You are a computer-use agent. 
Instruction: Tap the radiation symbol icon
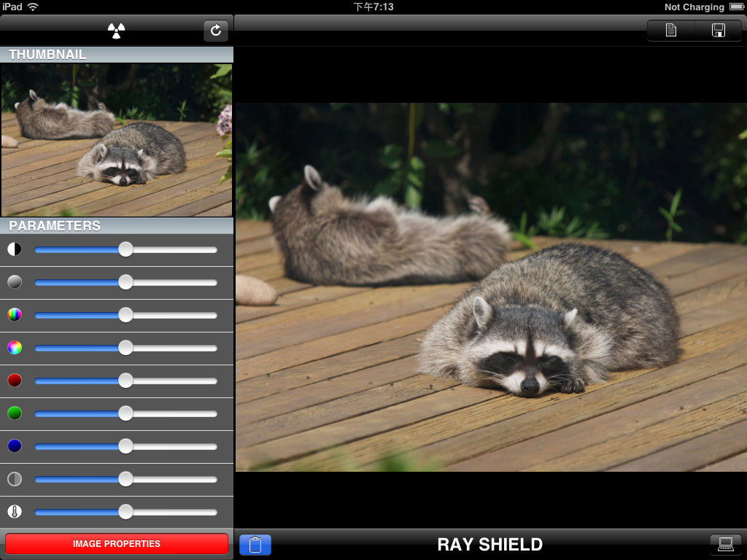[116, 31]
